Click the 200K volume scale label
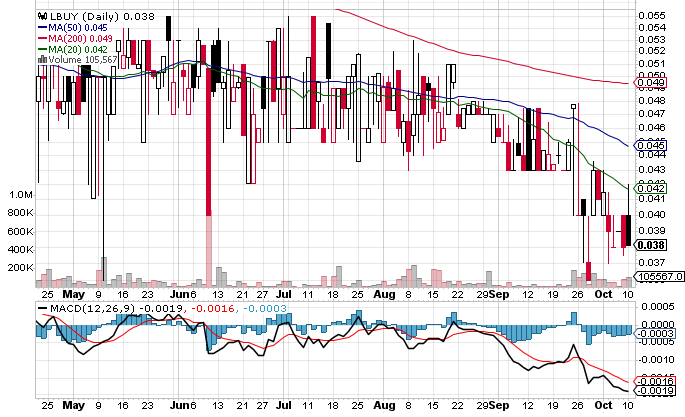Screen dimensions: 685x417 [20, 268]
